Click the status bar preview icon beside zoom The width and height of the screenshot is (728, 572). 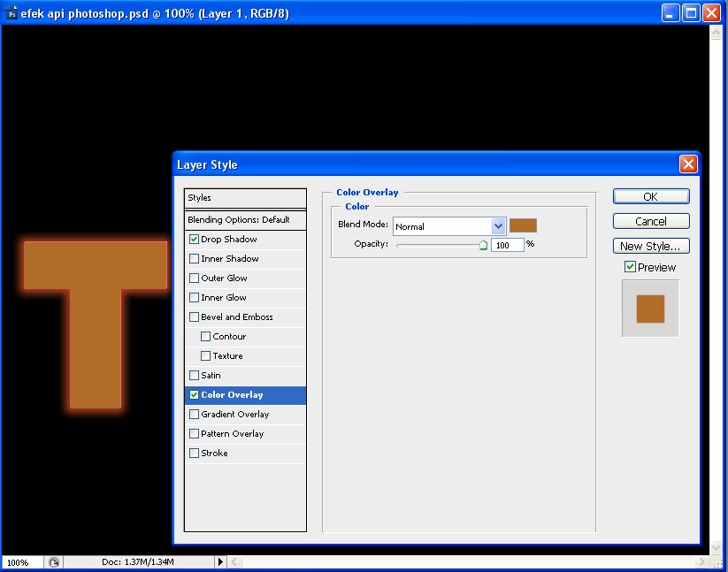pos(54,562)
